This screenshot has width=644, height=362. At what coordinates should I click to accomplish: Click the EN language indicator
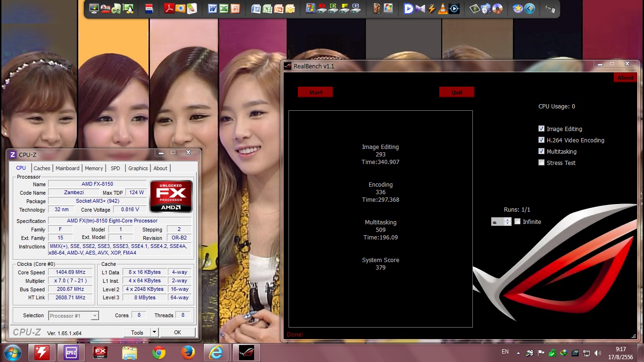click(x=505, y=352)
